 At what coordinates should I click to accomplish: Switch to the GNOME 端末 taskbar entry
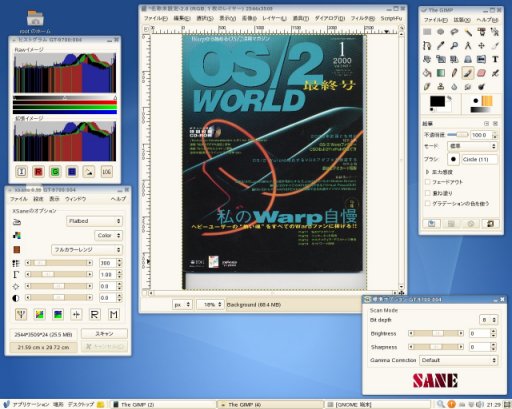point(378,404)
